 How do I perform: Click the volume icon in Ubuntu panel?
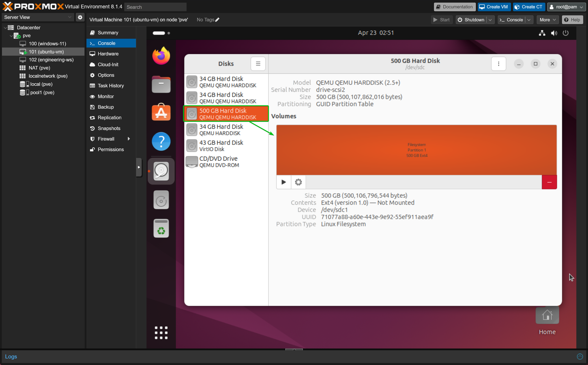pos(554,33)
